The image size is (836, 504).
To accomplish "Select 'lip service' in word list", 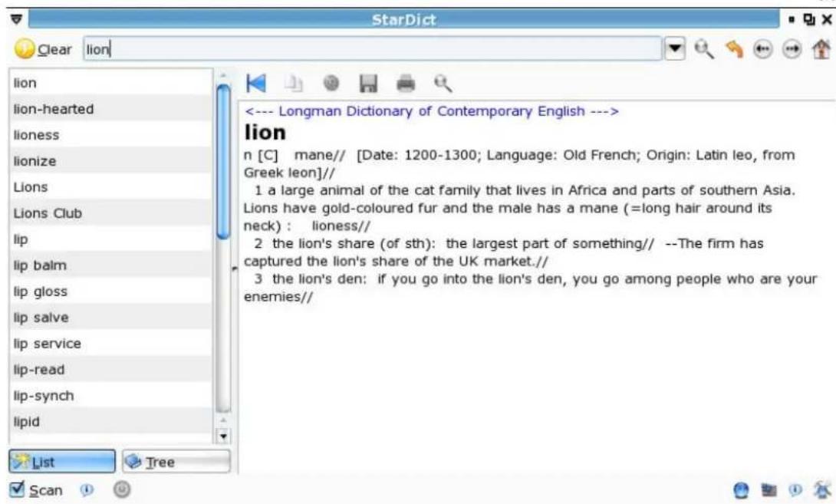I will click(x=110, y=344).
